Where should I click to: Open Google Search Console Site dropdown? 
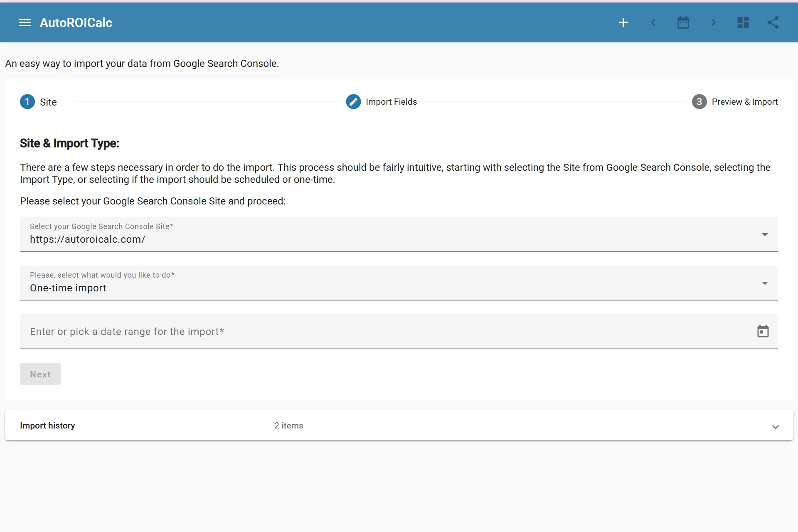coord(399,234)
